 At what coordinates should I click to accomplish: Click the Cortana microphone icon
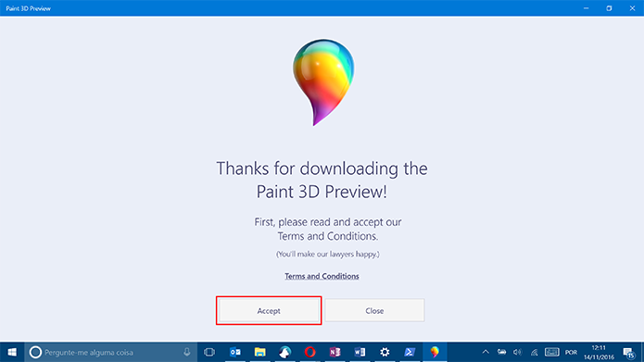pos(187,352)
